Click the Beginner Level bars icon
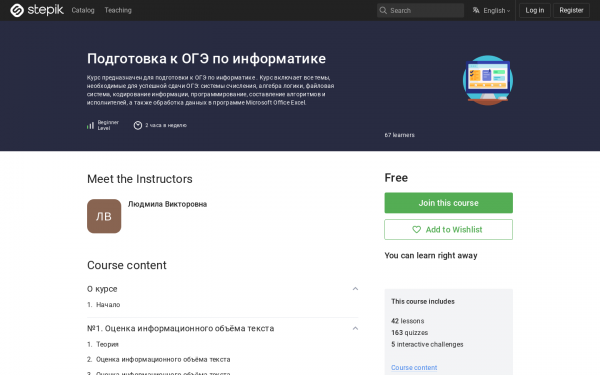This screenshot has height=375, width=600. tap(90, 126)
